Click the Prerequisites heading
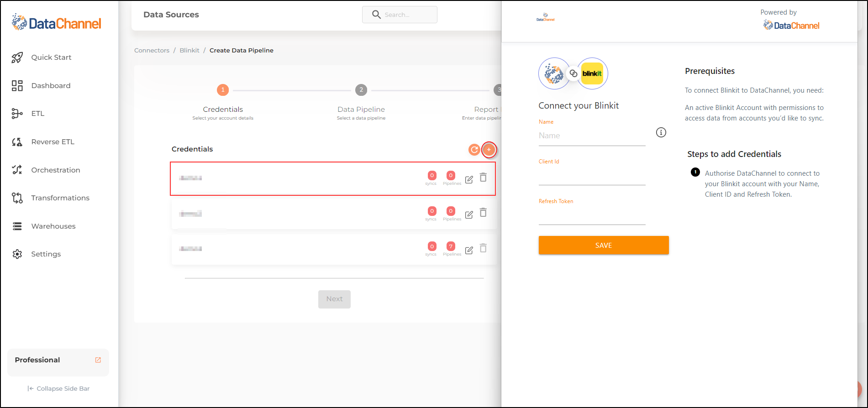 [x=710, y=71]
